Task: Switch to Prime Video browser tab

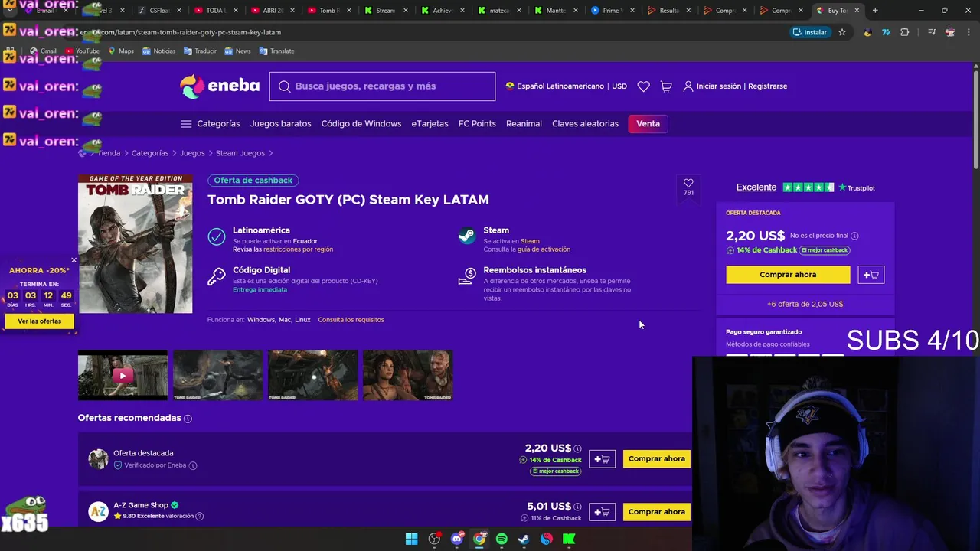Action: (x=609, y=11)
